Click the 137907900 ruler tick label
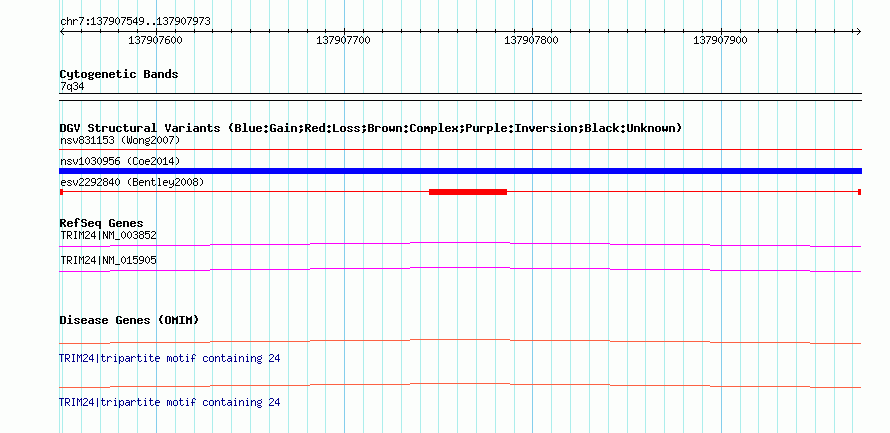Screen dimensions: 890x433 tap(720, 40)
